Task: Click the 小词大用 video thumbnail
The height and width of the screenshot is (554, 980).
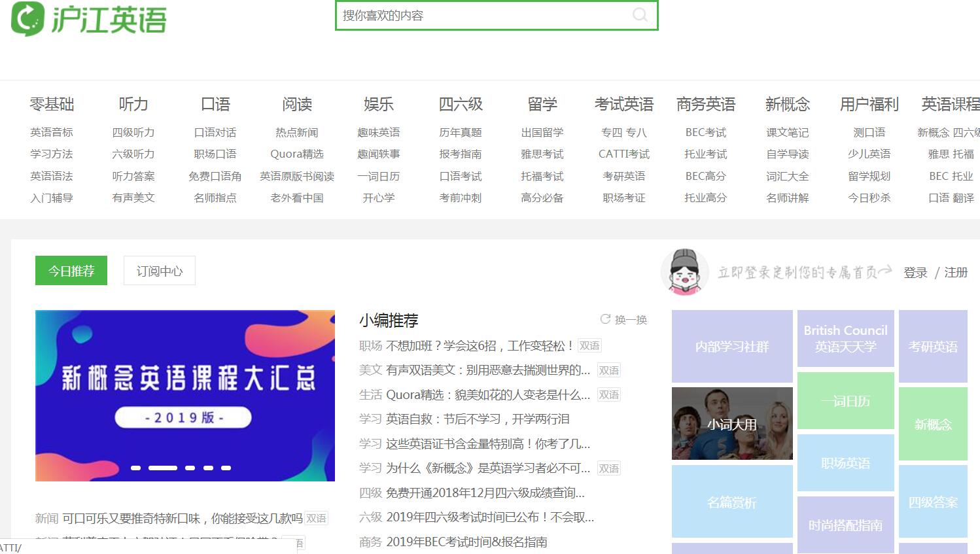Action: [x=731, y=423]
